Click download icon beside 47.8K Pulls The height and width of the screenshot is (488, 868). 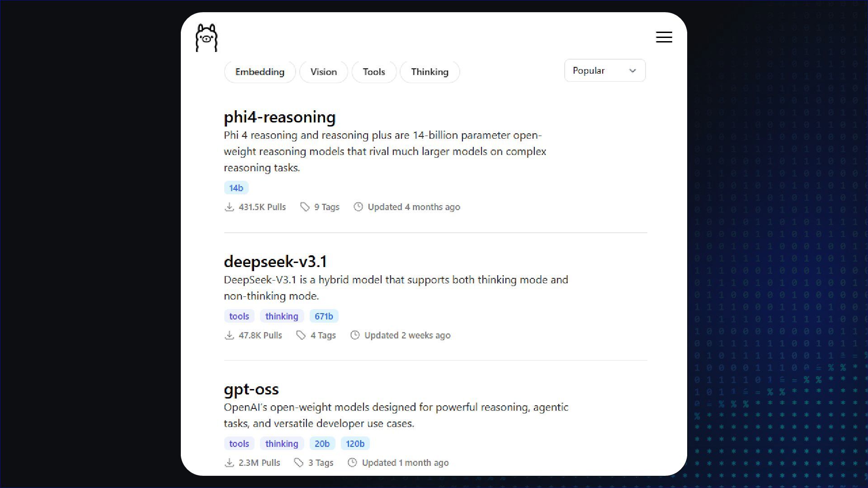(229, 335)
